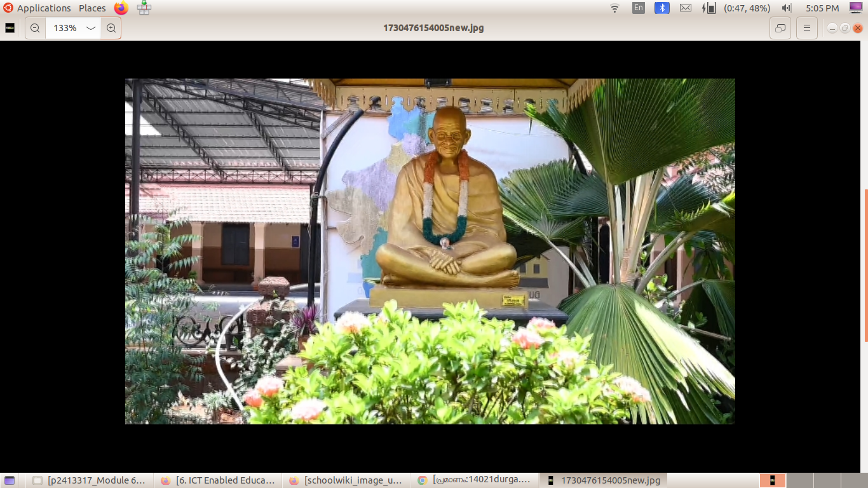This screenshot has width=868, height=488.
Task: Switch to the p2413317_Module 6 taskbar window
Action: tap(90, 480)
